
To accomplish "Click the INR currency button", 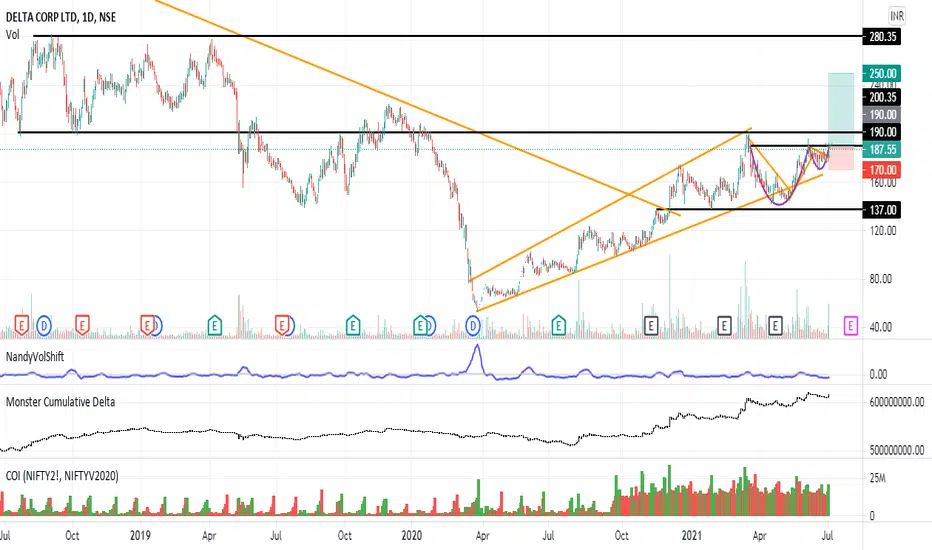I will [x=896, y=16].
